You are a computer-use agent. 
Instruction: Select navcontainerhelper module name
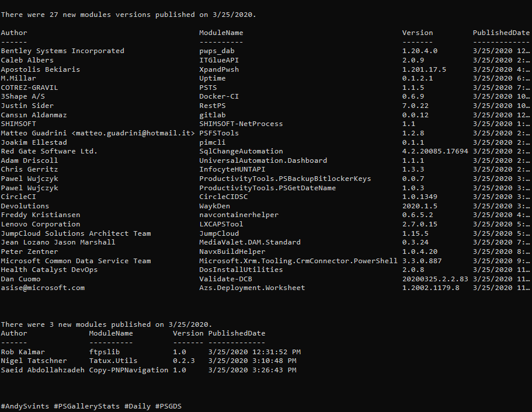pos(239,215)
